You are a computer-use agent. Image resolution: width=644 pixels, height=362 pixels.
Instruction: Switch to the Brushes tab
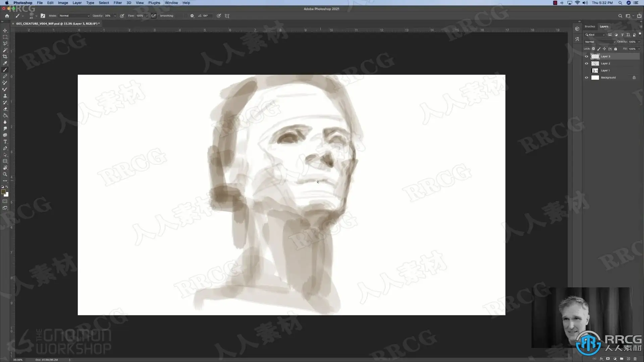pyautogui.click(x=590, y=26)
